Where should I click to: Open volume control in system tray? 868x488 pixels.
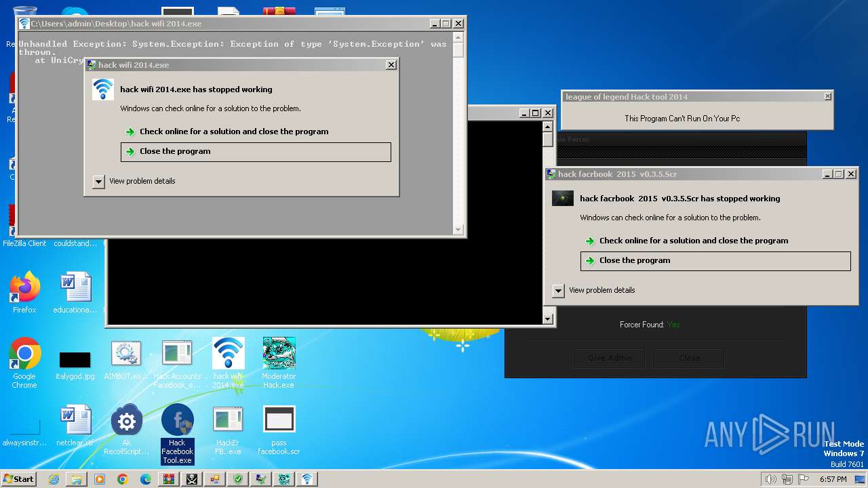click(770, 479)
